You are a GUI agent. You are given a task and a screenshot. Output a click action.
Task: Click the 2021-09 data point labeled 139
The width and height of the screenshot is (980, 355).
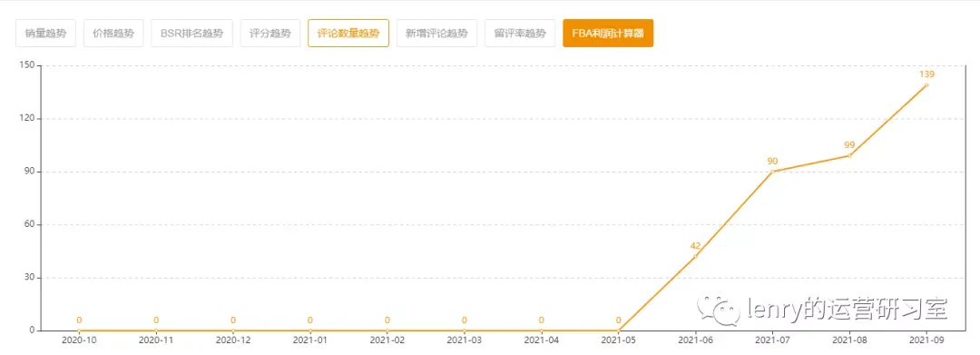coord(926,85)
